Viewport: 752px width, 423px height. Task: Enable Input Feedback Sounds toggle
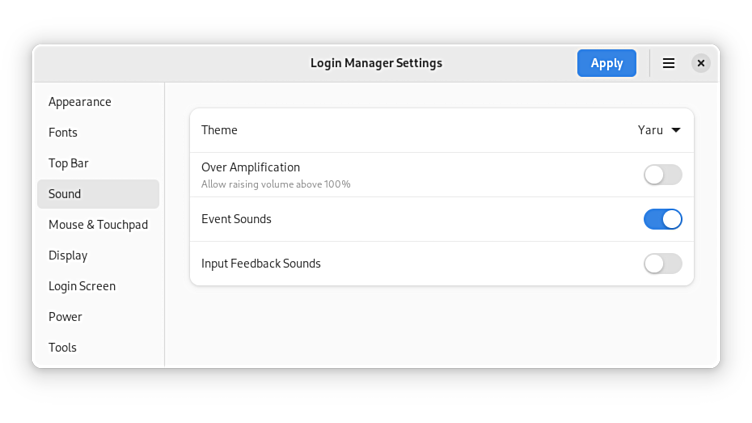tap(663, 264)
